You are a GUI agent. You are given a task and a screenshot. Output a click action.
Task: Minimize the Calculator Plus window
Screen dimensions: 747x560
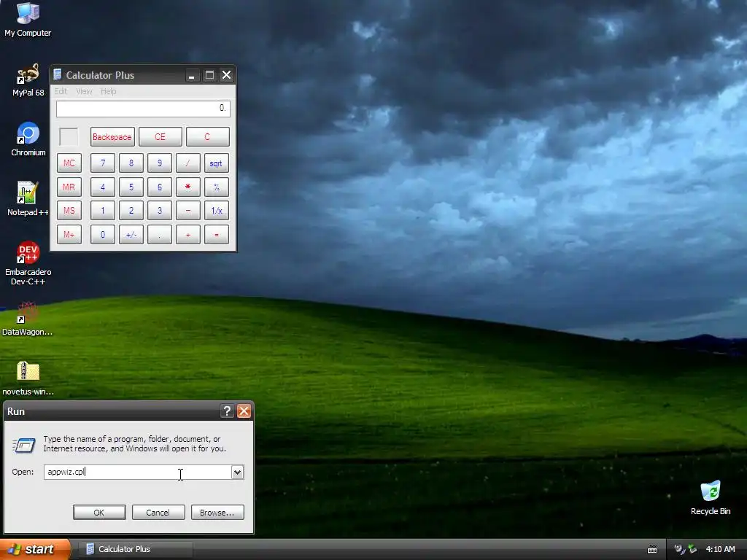pyautogui.click(x=191, y=75)
